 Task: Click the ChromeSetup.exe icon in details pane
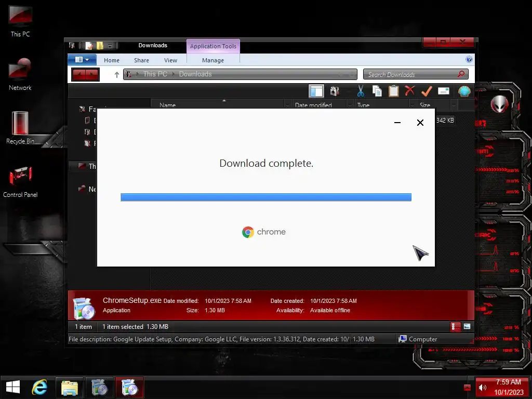tap(84, 308)
